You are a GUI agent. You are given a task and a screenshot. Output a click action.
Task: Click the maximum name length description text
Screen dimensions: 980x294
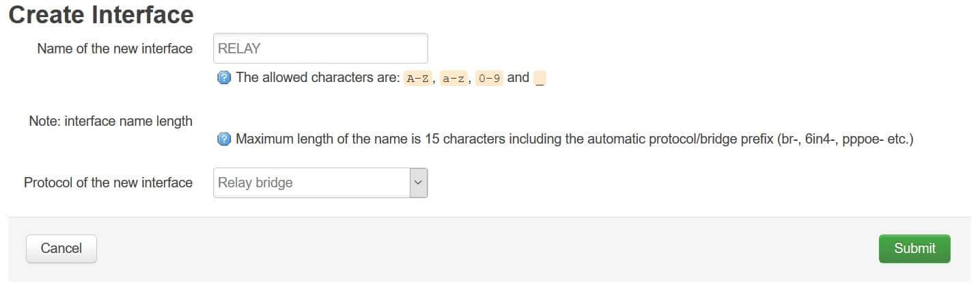(x=505, y=139)
